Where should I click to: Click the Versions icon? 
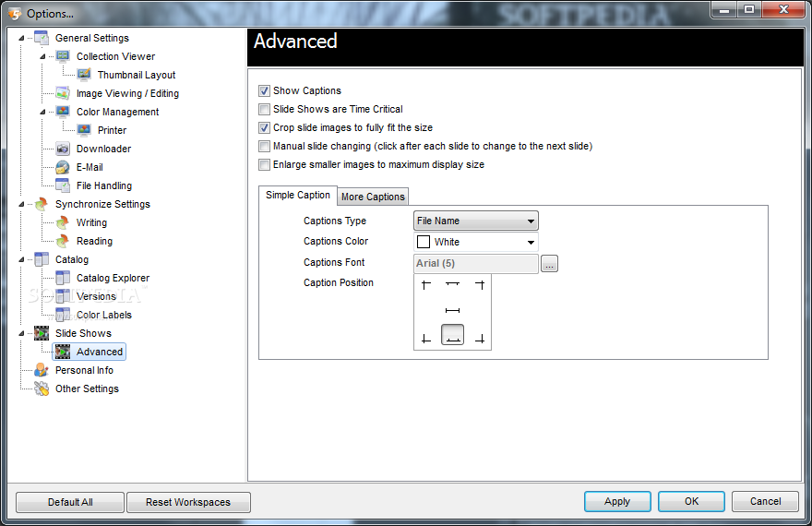(x=63, y=296)
